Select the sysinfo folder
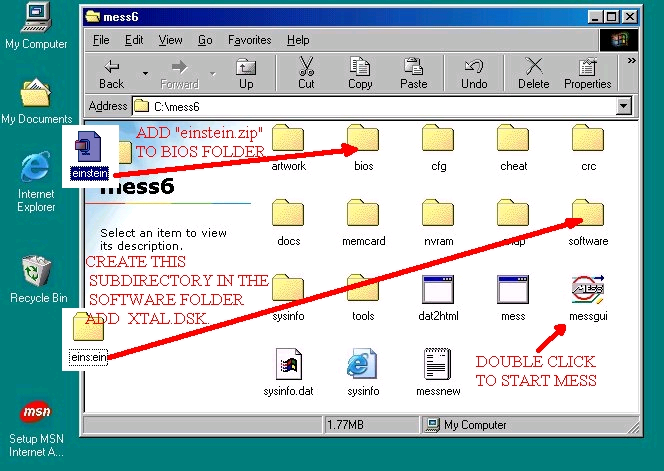This screenshot has width=664, height=471. pyautogui.click(x=288, y=298)
